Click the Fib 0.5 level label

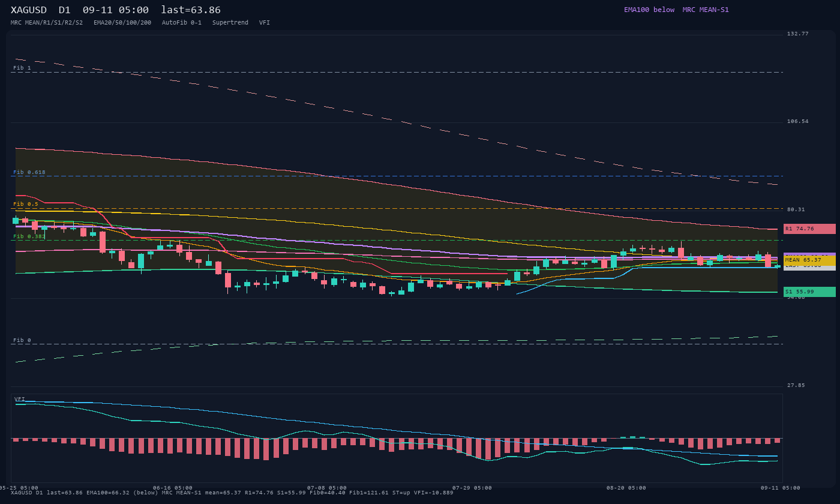pos(26,204)
